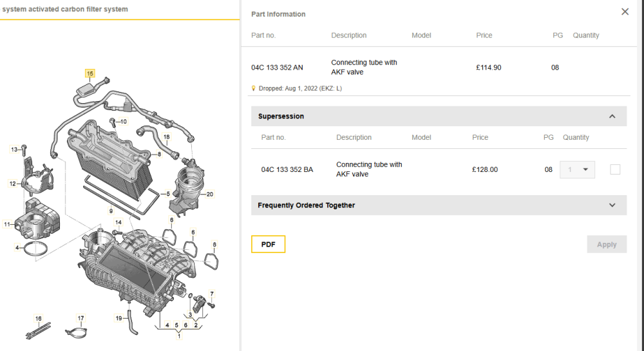Screen dimensions: 644x351
Task: Select callout 2 under the sensor bracket
Action: click(196, 325)
